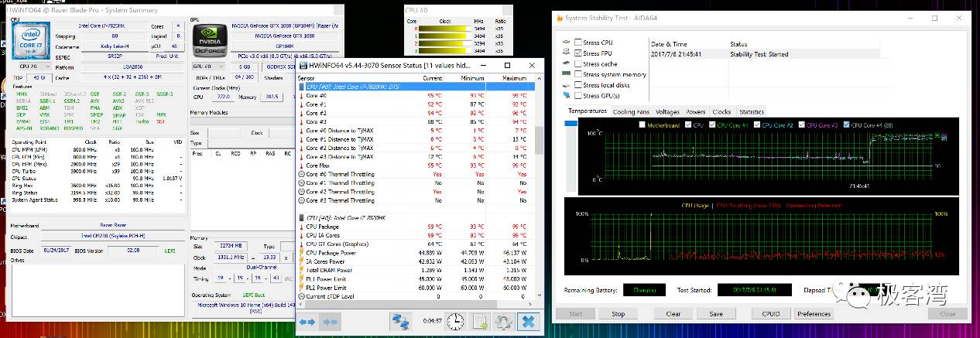Tick Stress system memory checkbox
This screenshot has height=338, width=980.
pyautogui.click(x=578, y=75)
